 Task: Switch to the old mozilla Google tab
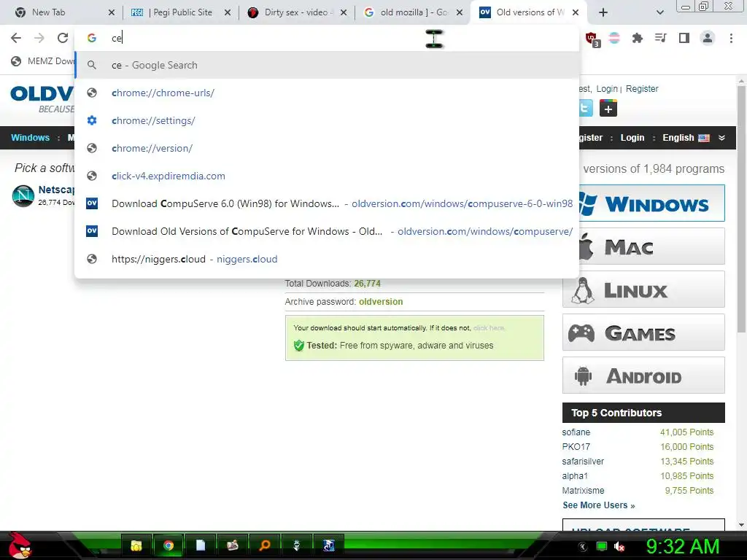[412, 12]
